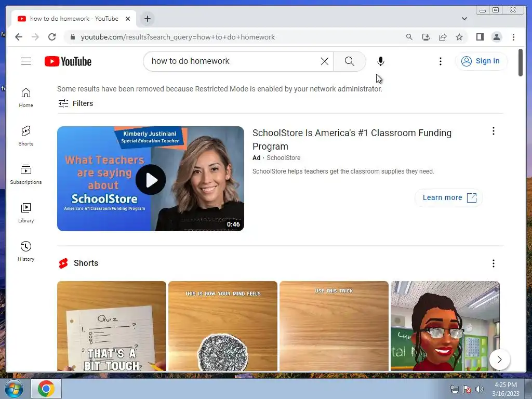532x399 pixels.
Task: Click Sign in button
Action: tap(481, 61)
